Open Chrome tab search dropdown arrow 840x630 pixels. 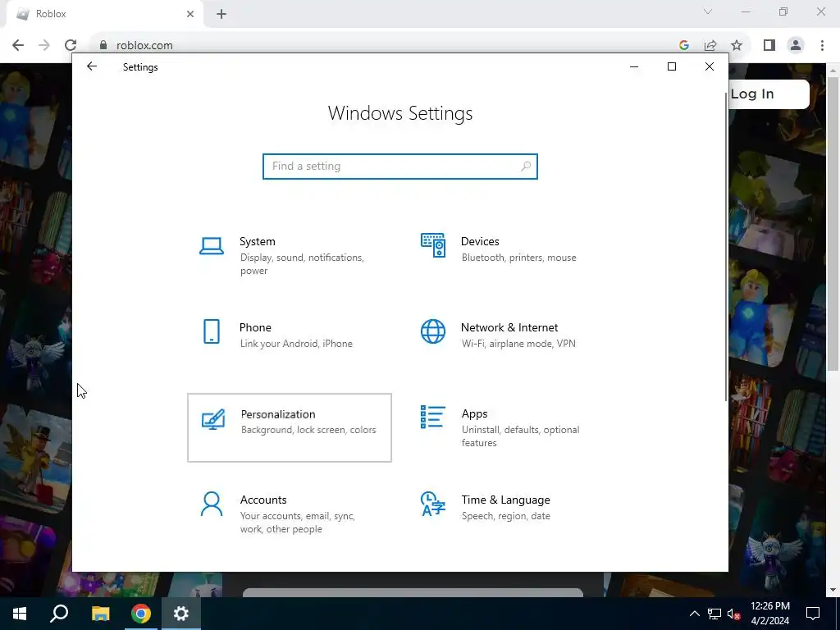[x=708, y=11]
